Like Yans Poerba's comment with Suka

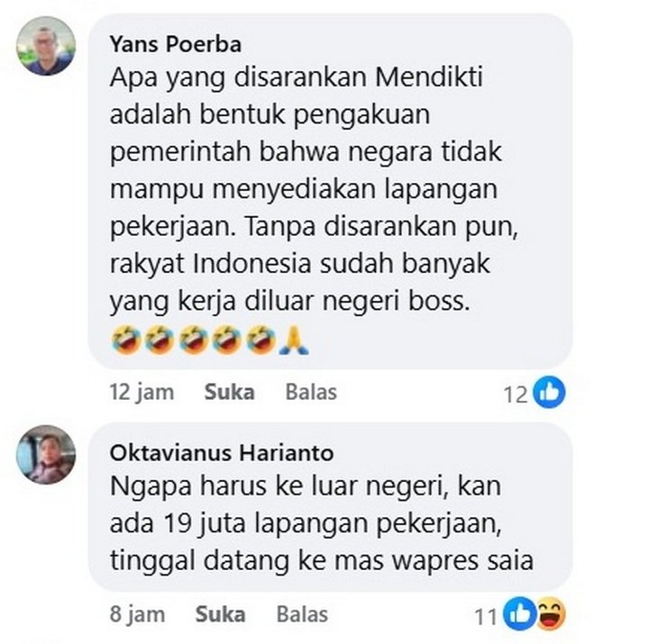coord(229,392)
